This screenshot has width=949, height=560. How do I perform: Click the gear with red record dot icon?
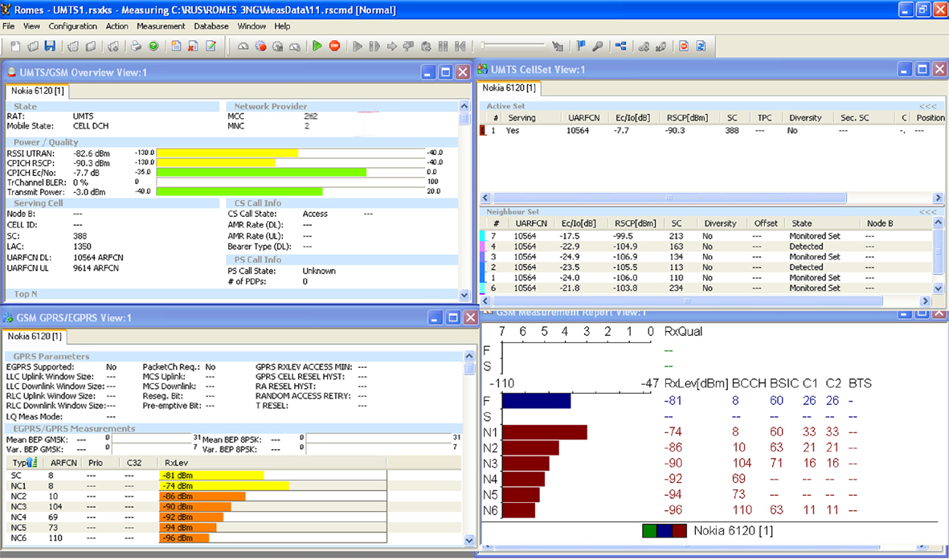[260, 46]
